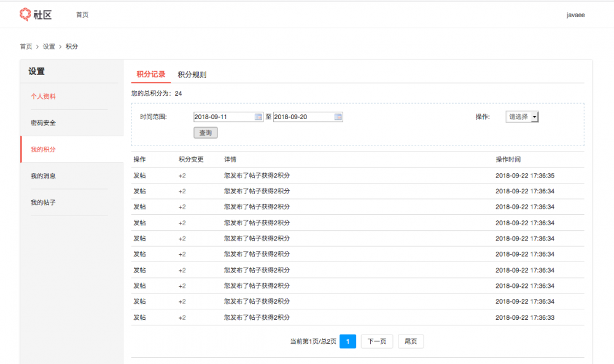The width and height of the screenshot is (614, 364).
Task: Select 我的积分 in sidebar
Action: tap(44, 149)
